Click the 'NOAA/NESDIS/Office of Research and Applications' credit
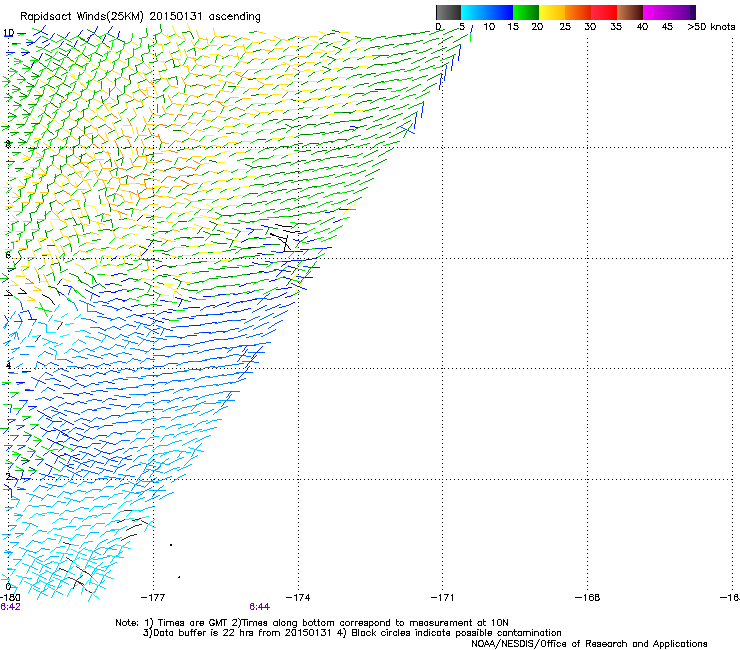Screen dimensions: 740x650 [589, 644]
